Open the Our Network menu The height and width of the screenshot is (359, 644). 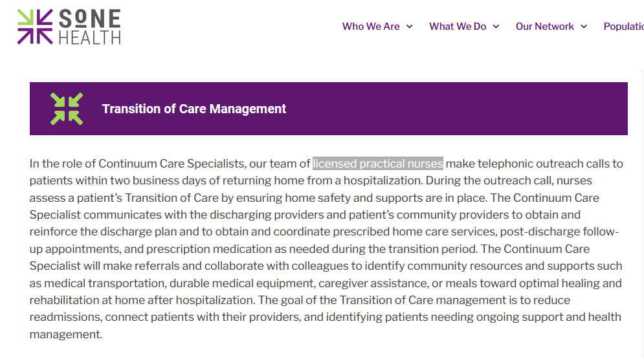coord(544,27)
